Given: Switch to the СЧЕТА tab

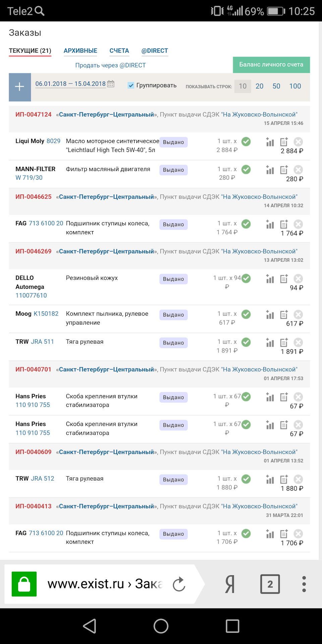Looking at the screenshot, I should 119,51.
